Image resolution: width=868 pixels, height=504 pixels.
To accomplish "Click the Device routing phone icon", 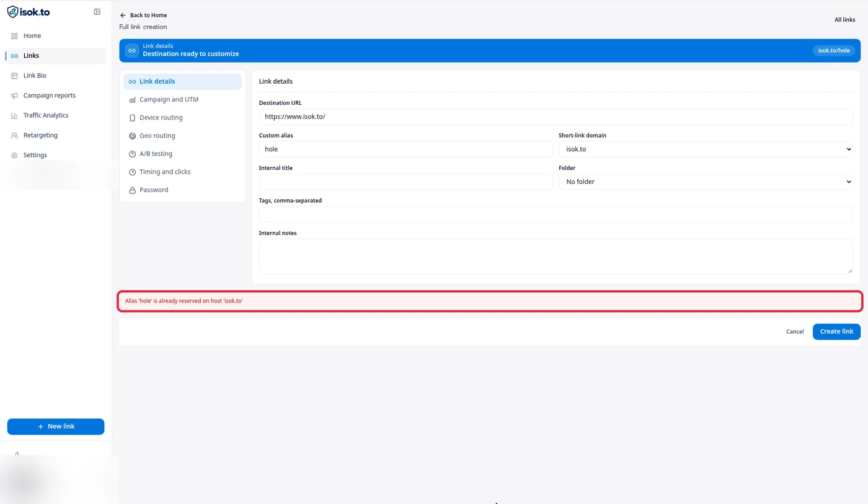I will 132,118.
